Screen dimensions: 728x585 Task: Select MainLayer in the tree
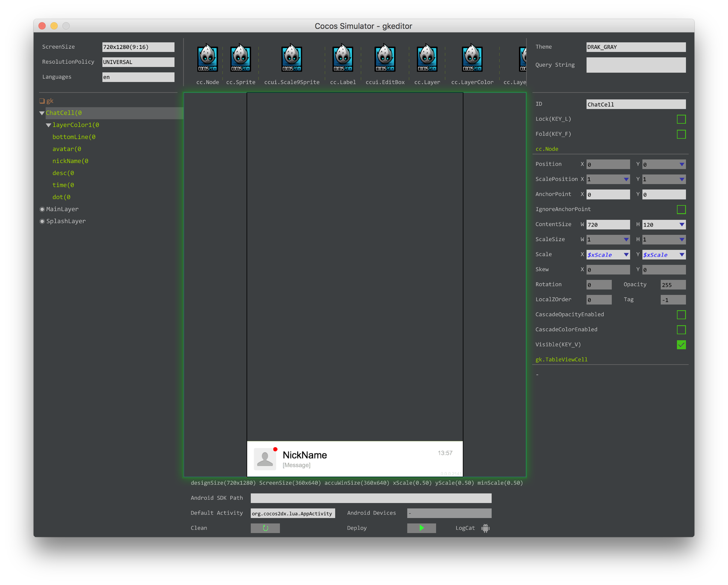tap(62, 209)
